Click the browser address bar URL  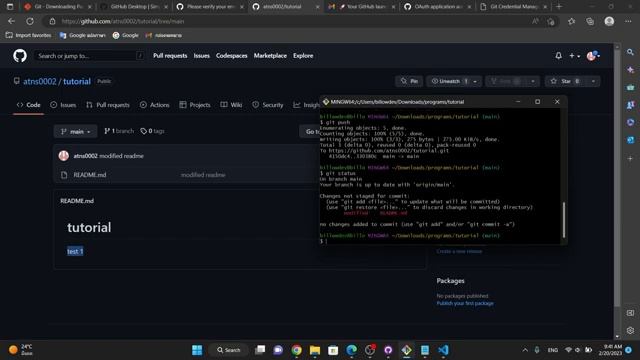(122, 21)
